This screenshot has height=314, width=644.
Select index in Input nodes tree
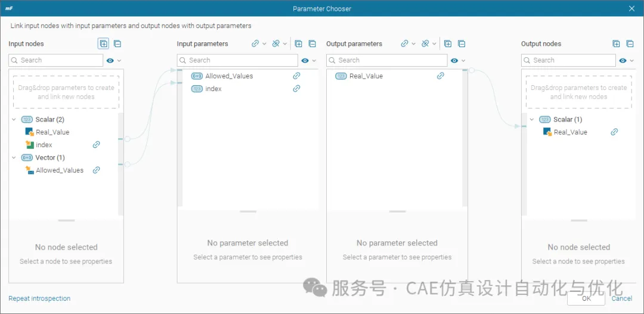pos(44,144)
